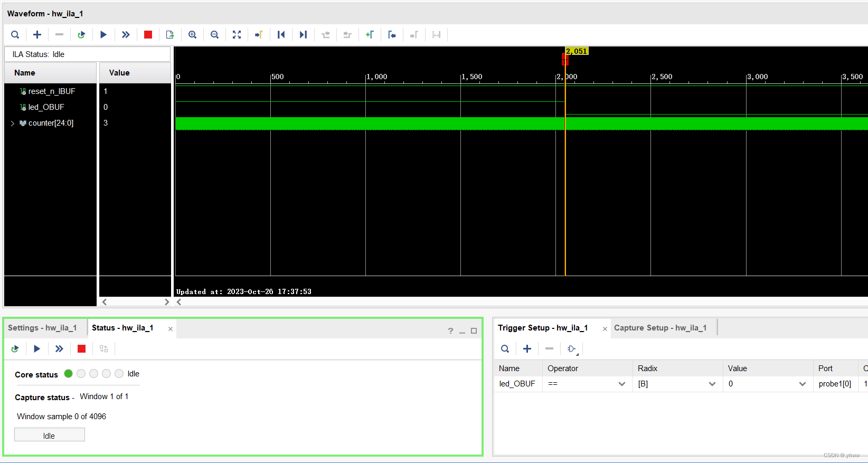
Task: Open the trigger condition logic icon
Action: click(572, 348)
